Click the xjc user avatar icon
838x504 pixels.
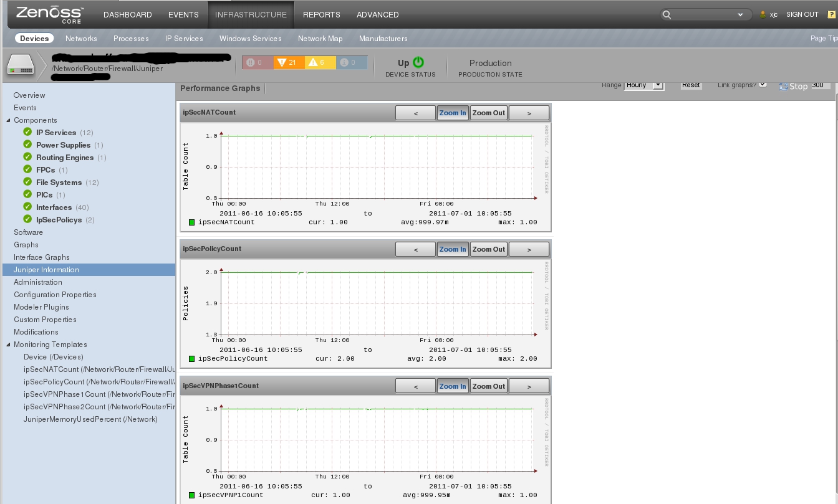coord(762,14)
